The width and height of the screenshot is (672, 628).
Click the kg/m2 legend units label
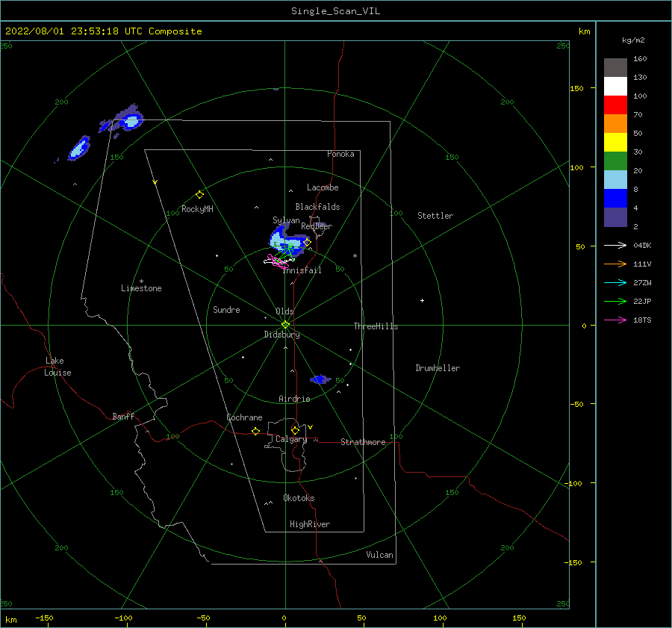(x=633, y=40)
